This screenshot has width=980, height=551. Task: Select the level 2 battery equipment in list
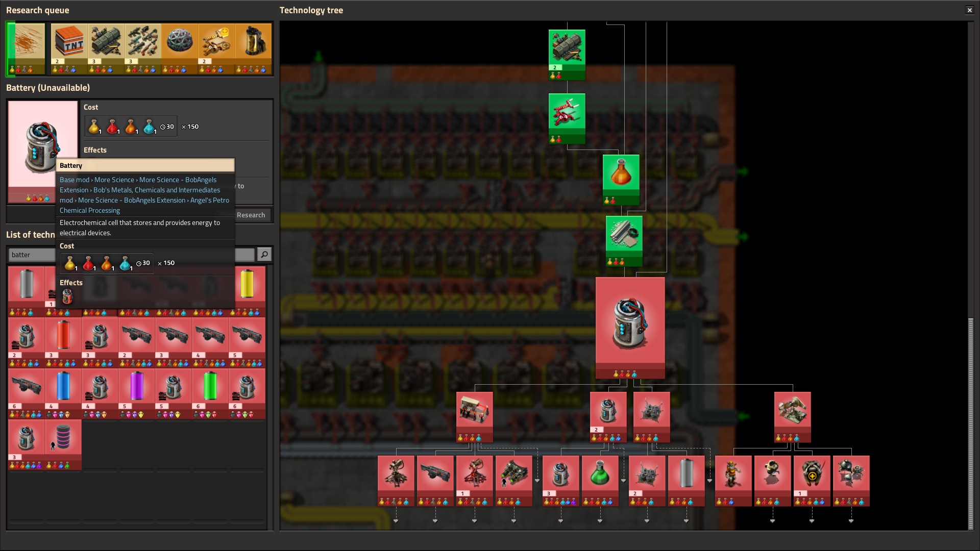pos(27,342)
